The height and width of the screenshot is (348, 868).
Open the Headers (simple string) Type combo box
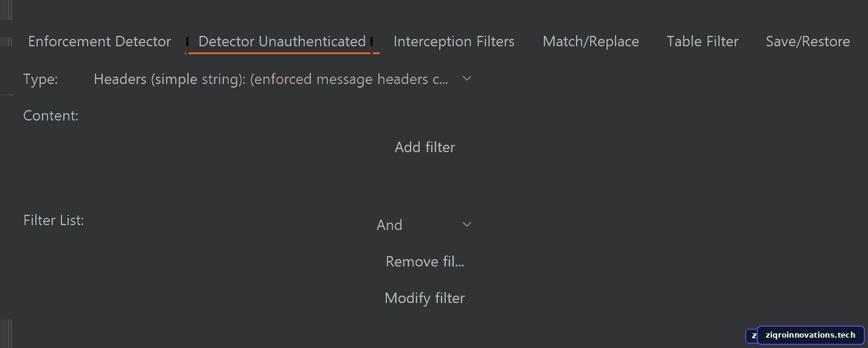[x=282, y=79]
